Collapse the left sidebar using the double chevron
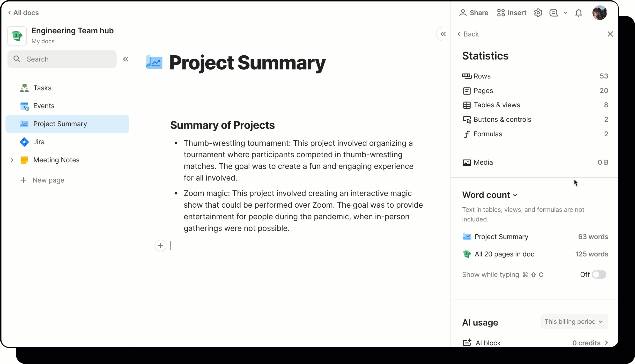This screenshot has height=364, width=635. (126, 59)
